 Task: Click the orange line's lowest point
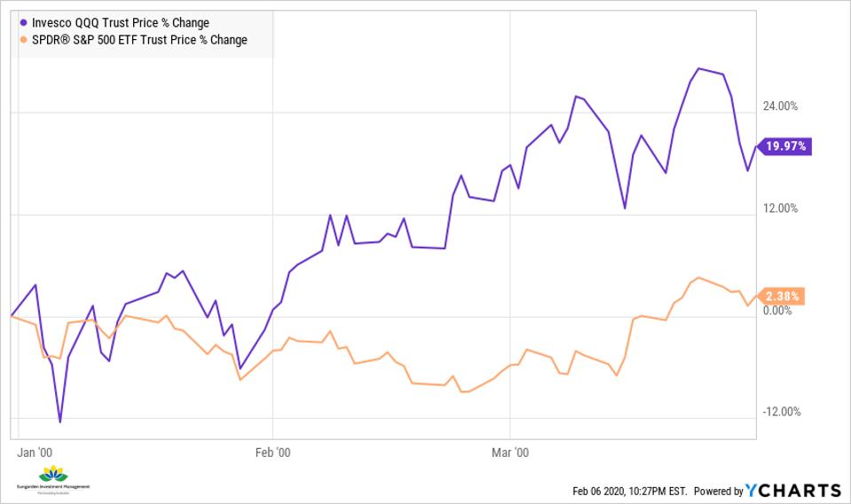click(x=462, y=391)
